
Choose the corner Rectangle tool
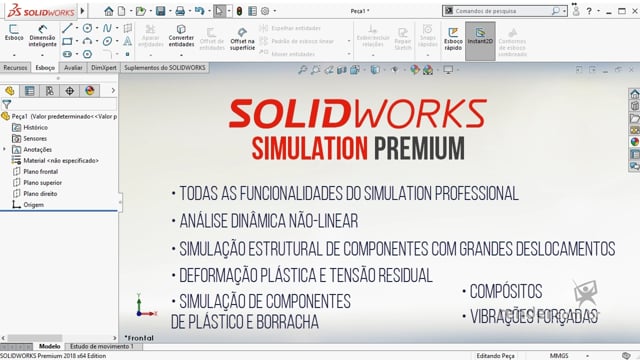tap(67, 41)
